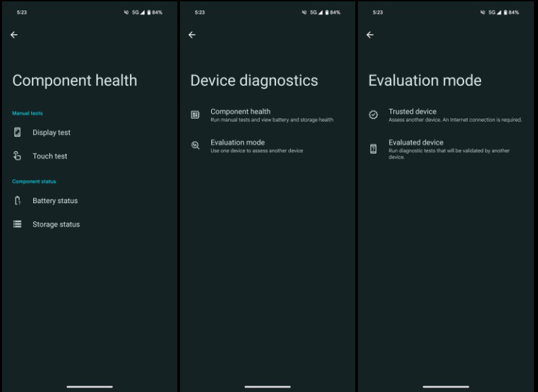
Task: Click the verified badge icon for Trusted device
Action: tap(374, 115)
